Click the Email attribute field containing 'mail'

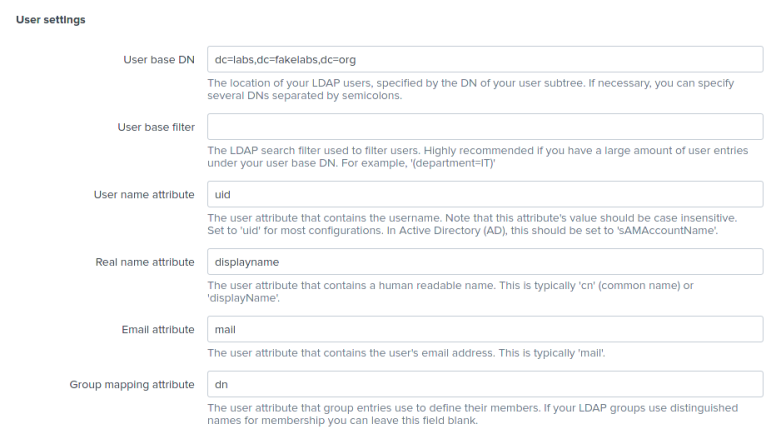click(484, 329)
